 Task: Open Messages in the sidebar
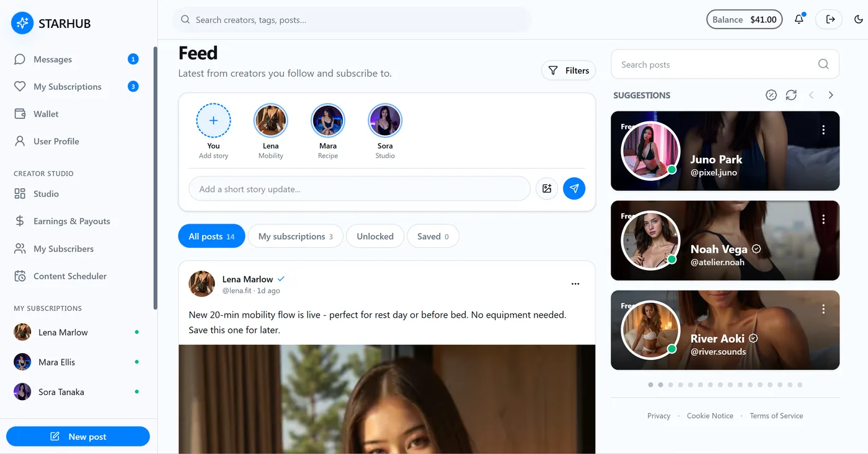[x=78, y=59]
